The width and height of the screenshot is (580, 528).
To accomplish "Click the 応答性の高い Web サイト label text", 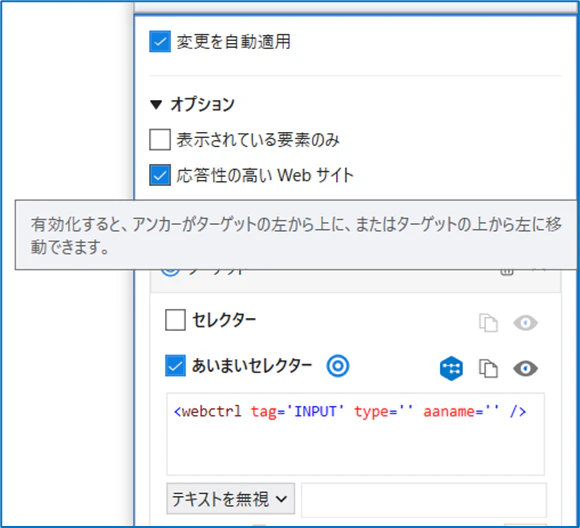I will pyautogui.click(x=265, y=175).
